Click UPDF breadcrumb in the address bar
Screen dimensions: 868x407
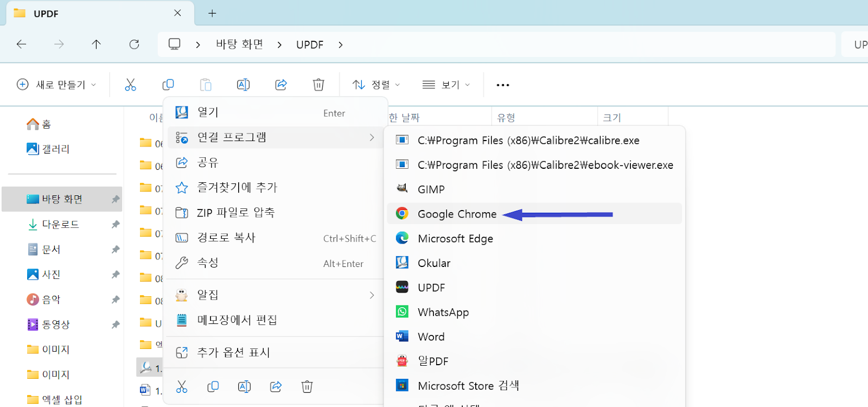click(x=310, y=44)
